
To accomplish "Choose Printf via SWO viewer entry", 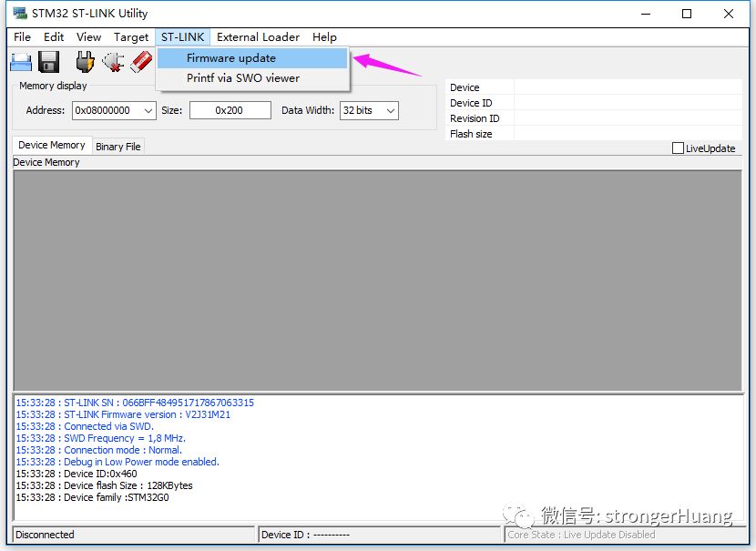I will (x=251, y=78).
